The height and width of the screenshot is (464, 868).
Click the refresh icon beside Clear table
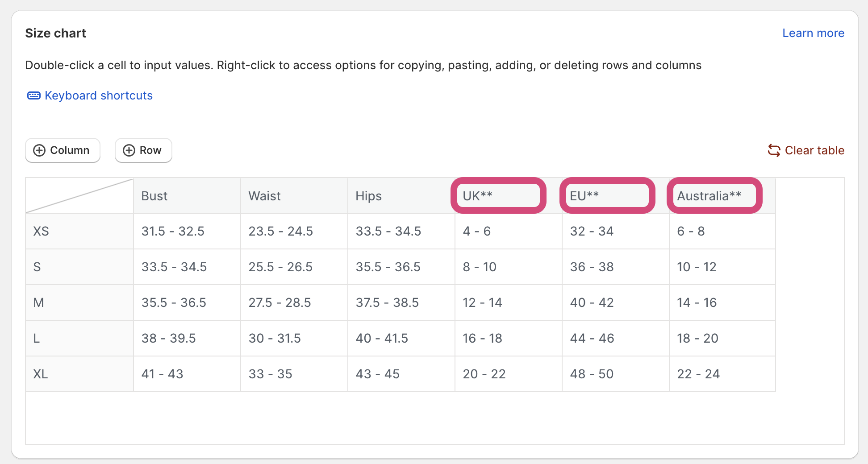[x=774, y=150]
